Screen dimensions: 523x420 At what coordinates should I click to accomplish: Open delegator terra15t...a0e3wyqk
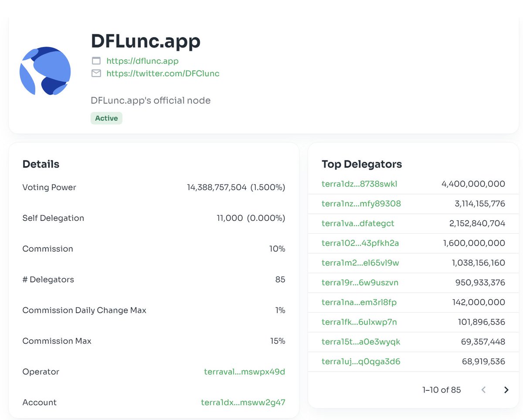(x=361, y=341)
